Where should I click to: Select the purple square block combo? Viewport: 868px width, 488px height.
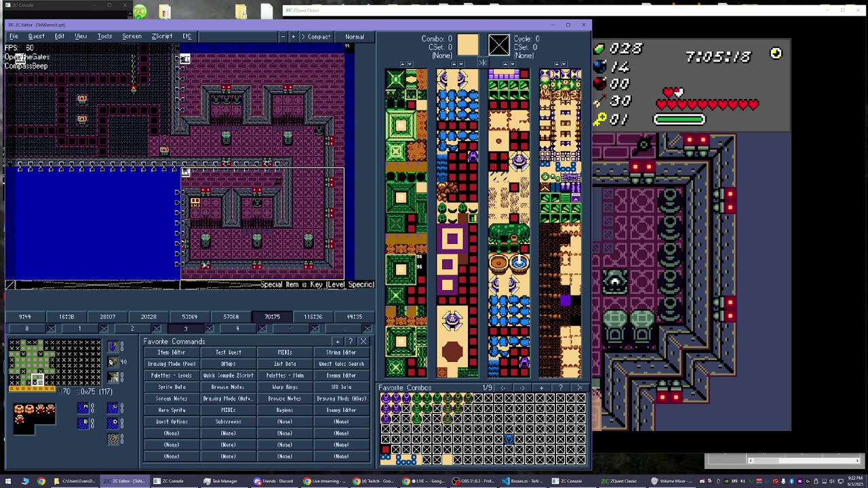(452, 239)
